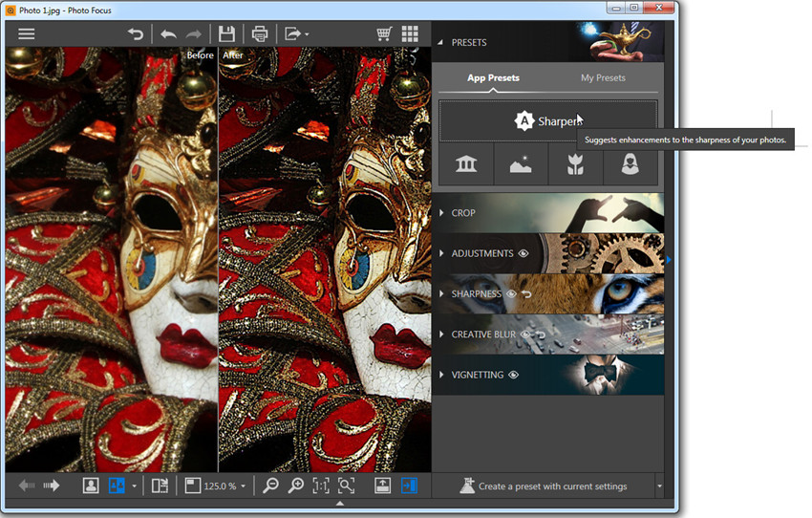Apply the auto Sharpen preset
812x518 pixels.
[548, 121]
